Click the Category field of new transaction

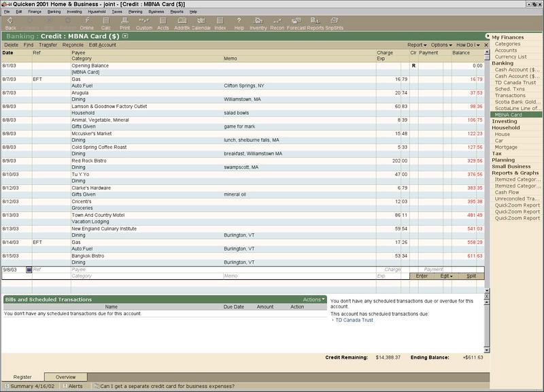coord(147,277)
